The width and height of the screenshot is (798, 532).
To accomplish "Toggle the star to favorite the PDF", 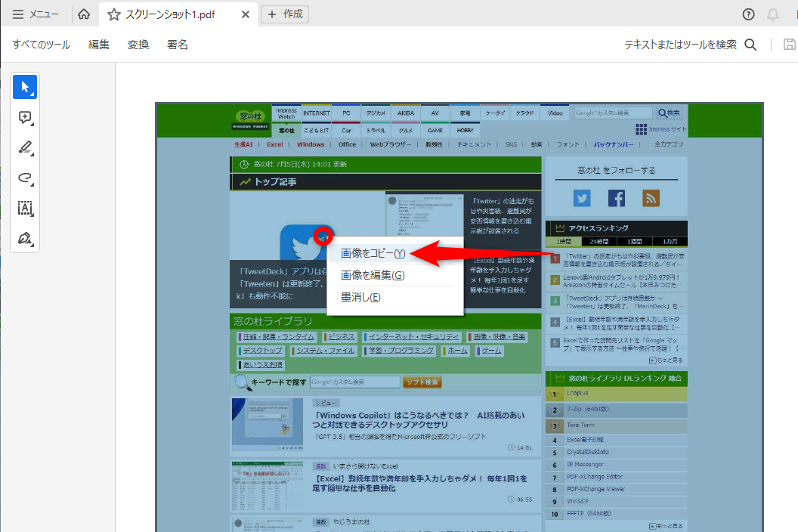I will coord(115,14).
